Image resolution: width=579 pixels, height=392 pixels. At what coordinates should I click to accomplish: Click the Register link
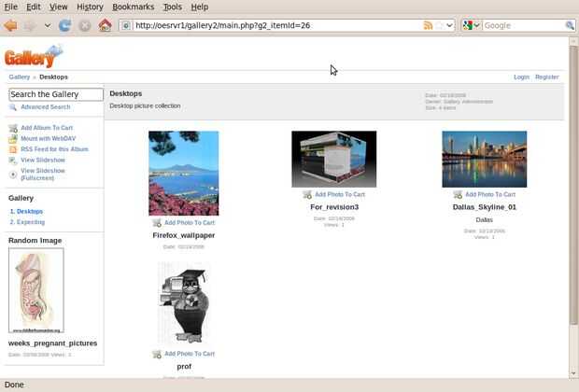click(x=547, y=77)
